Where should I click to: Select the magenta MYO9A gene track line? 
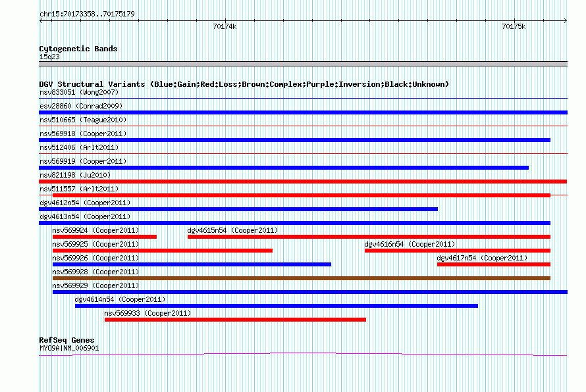303,354
